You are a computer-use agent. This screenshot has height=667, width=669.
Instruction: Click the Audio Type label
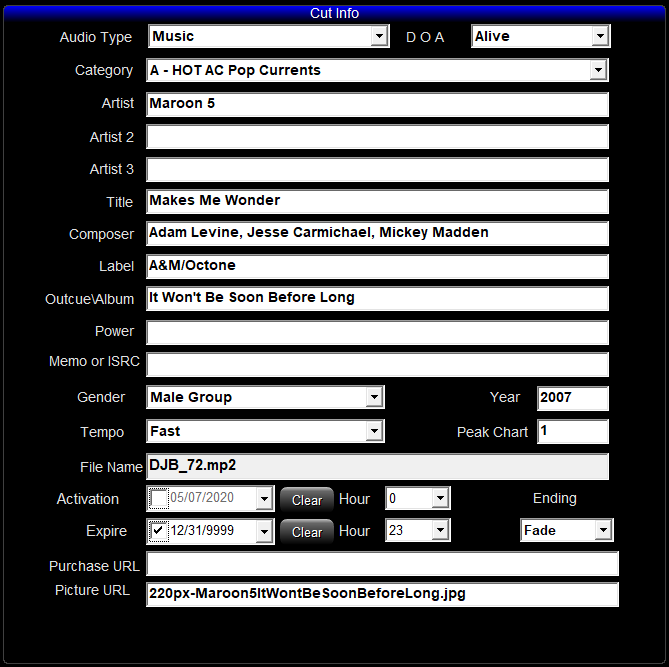tap(96, 37)
